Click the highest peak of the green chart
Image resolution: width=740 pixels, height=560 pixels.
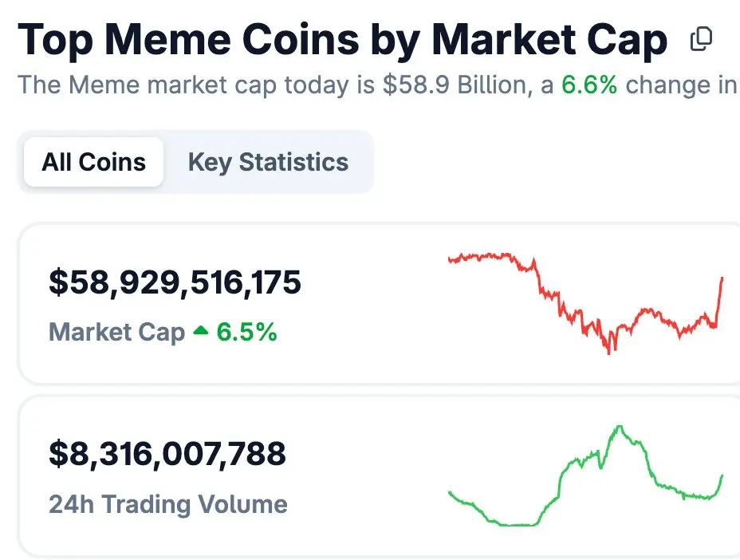point(619,427)
